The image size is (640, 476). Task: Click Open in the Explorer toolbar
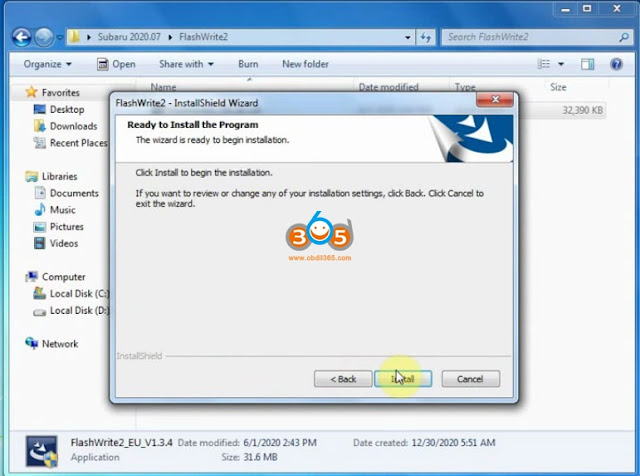(x=116, y=64)
